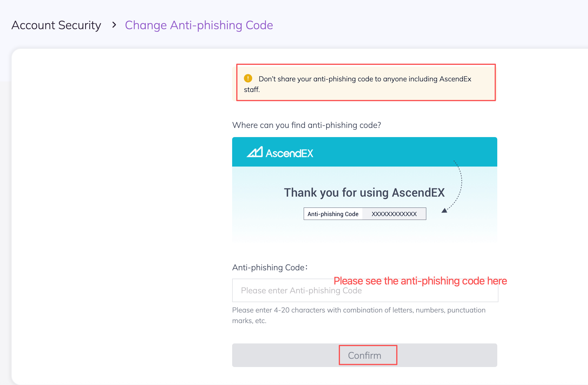Select the Change Anti-phishing Code breadcrumb

[199, 25]
